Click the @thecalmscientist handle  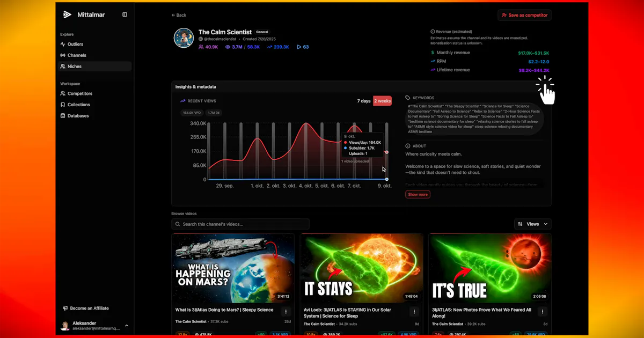(x=220, y=39)
